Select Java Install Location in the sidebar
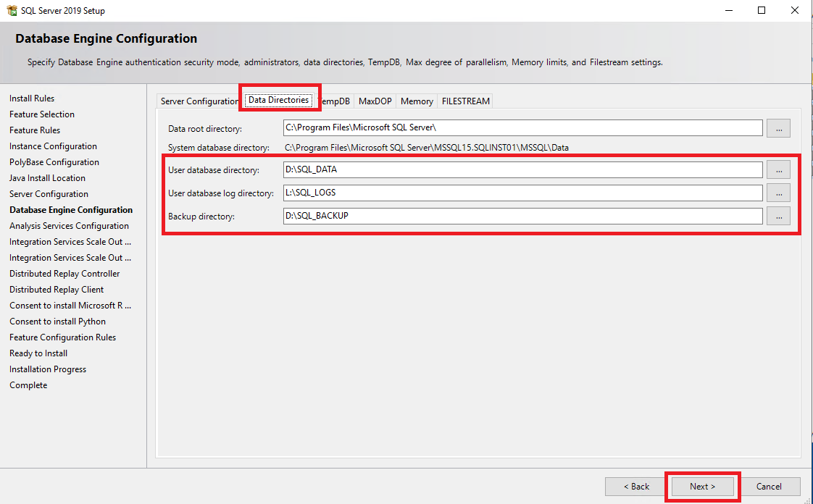 click(47, 178)
